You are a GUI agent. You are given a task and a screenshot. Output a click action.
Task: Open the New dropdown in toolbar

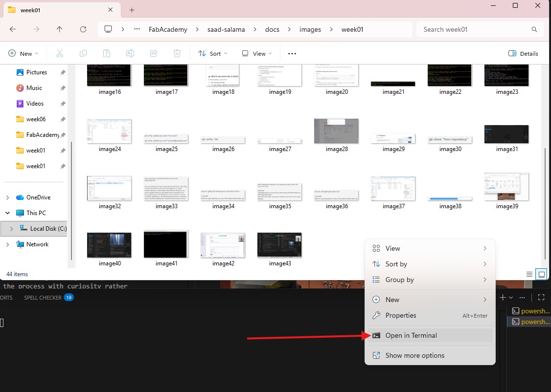tap(23, 53)
